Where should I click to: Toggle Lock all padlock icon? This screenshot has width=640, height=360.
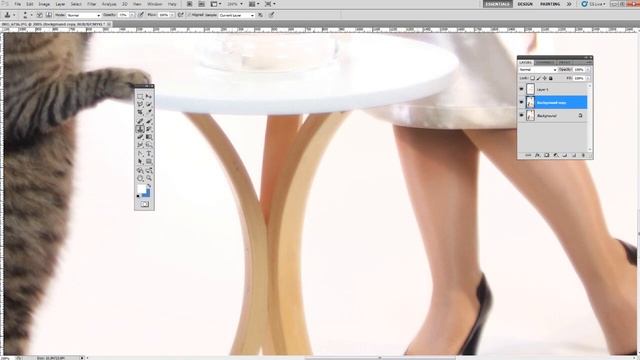click(x=551, y=78)
